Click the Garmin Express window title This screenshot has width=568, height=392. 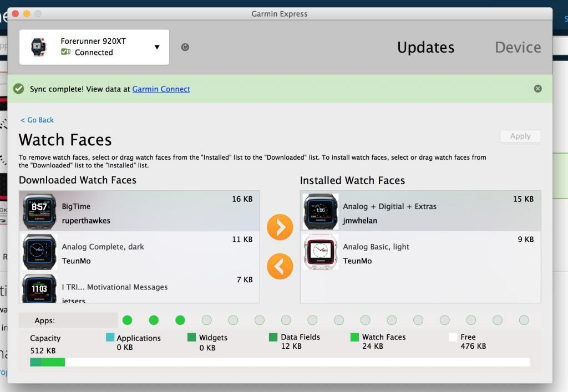click(x=280, y=14)
